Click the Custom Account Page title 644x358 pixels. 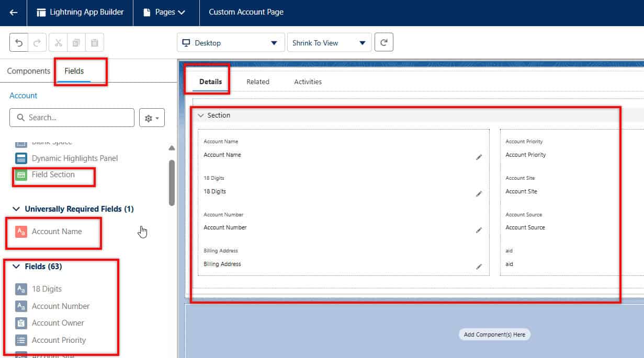click(246, 12)
